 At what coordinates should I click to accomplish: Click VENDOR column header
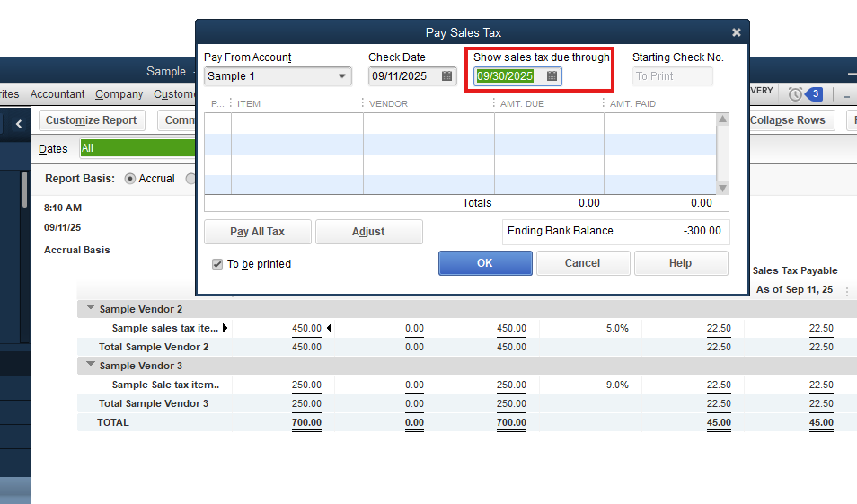[388, 103]
